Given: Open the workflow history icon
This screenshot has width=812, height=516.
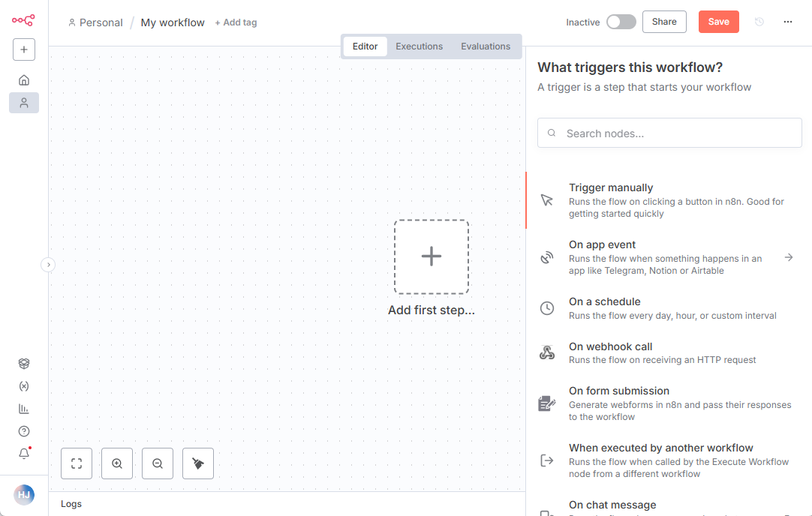Looking at the screenshot, I should point(759,22).
